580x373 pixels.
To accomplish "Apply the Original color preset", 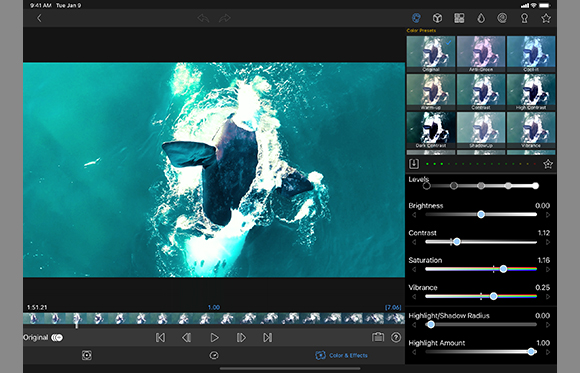I will [x=431, y=54].
